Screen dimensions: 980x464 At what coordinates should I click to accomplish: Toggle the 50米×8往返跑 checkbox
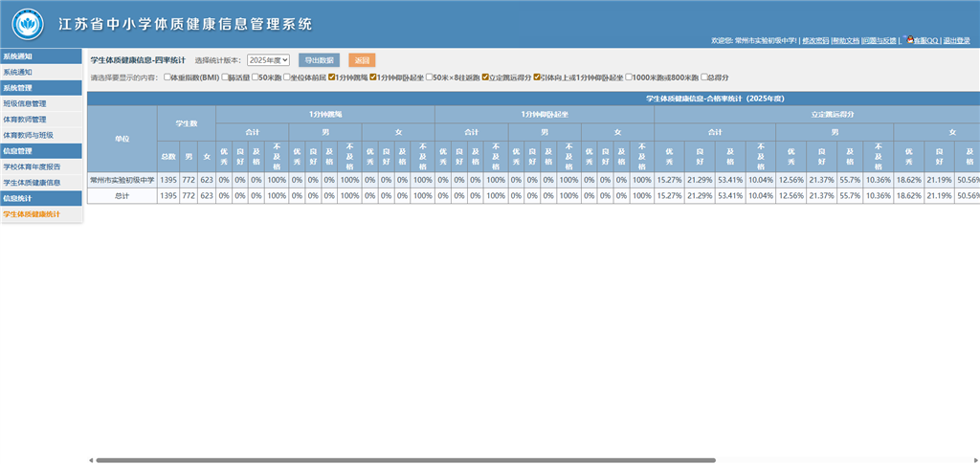point(429,77)
